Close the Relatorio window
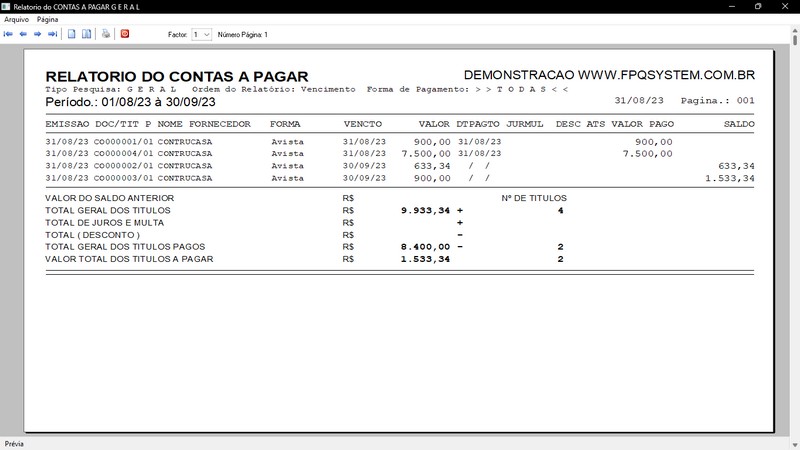This screenshot has height=450, width=800. (x=785, y=7)
